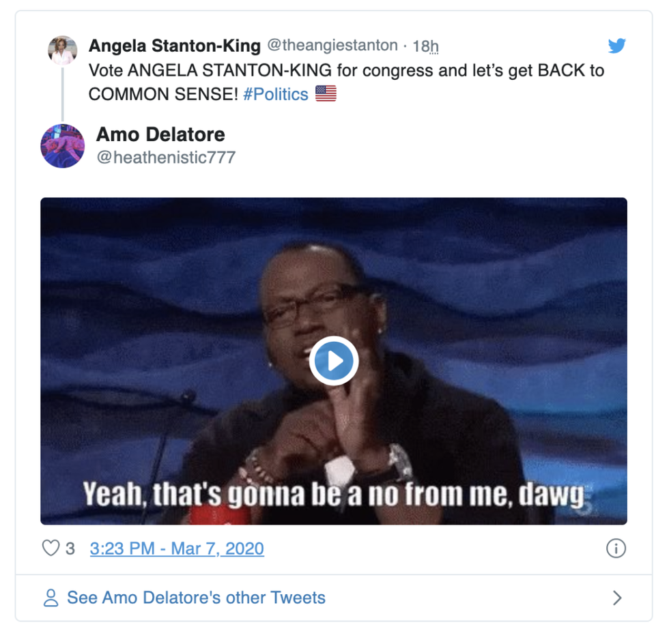Click 'See Amo Delatore's other Tweets'
669x644 pixels.
pyautogui.click(x=196, y=598)
